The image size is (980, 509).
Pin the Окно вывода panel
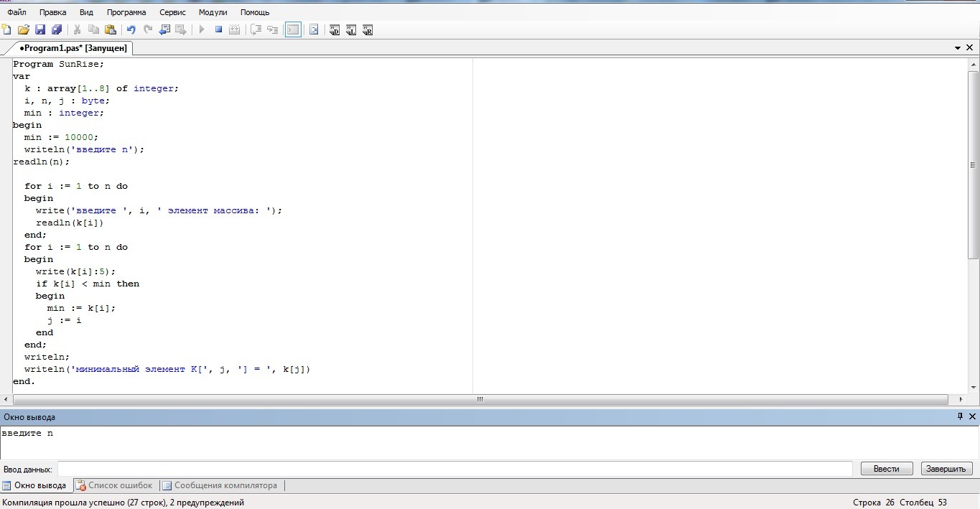click(961, 416)
